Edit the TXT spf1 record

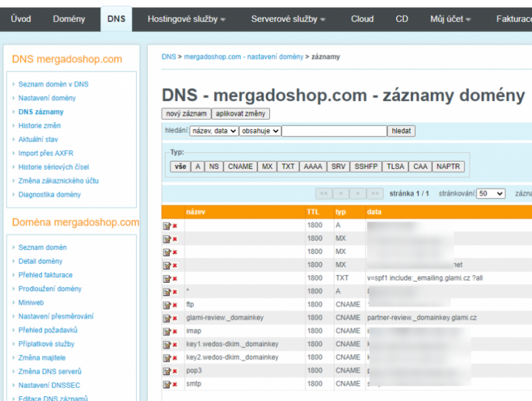167,279
